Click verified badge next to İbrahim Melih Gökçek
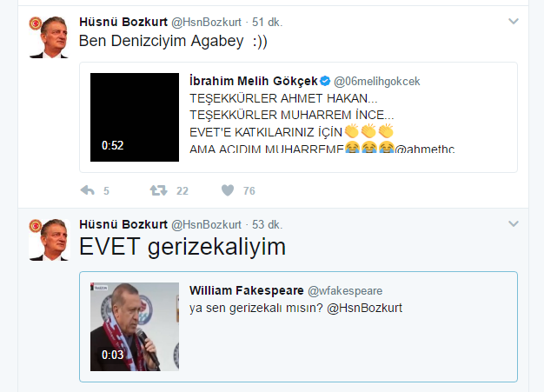The width and height of the screenshot is (544, 392). (324, 81)
